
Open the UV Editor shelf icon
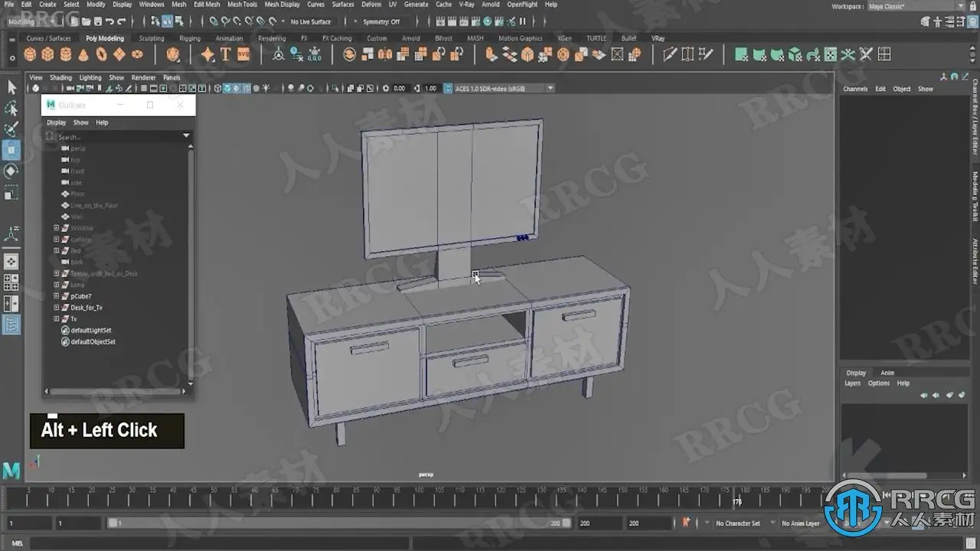[x=831, y=54]
